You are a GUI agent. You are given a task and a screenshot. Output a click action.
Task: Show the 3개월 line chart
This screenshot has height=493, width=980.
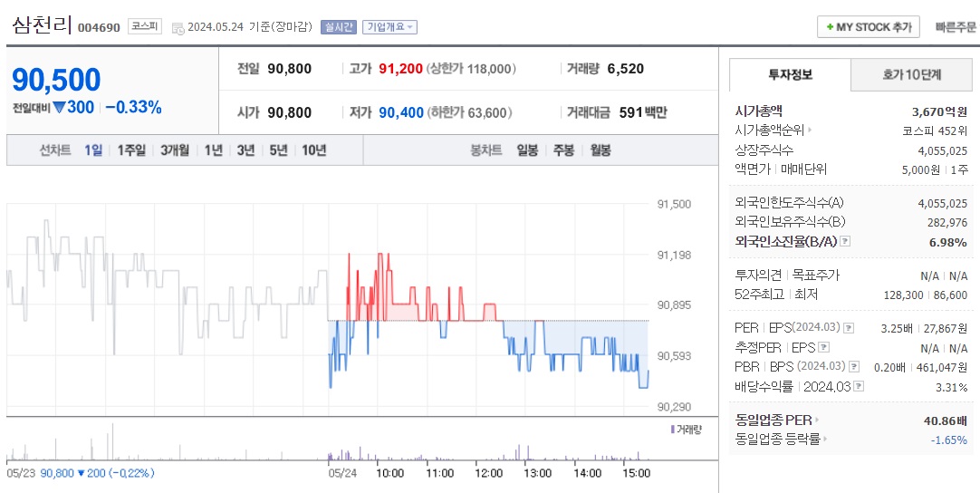click(x=175, y=150)
